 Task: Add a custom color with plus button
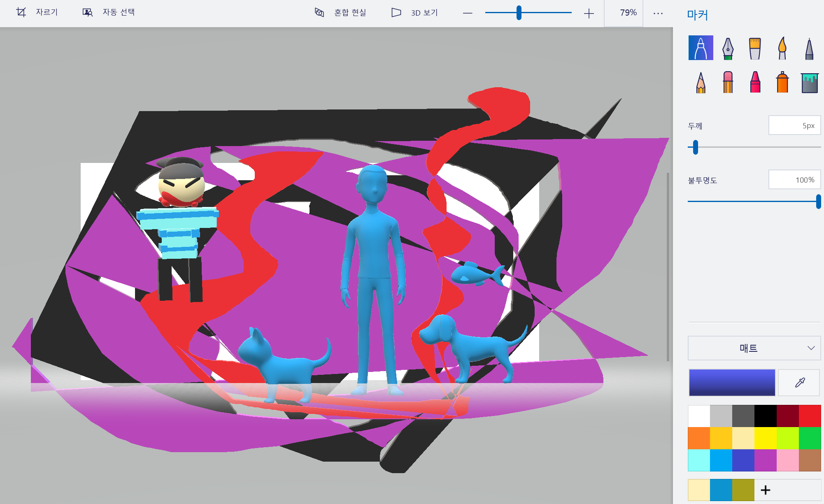click(x=766, y=490)
